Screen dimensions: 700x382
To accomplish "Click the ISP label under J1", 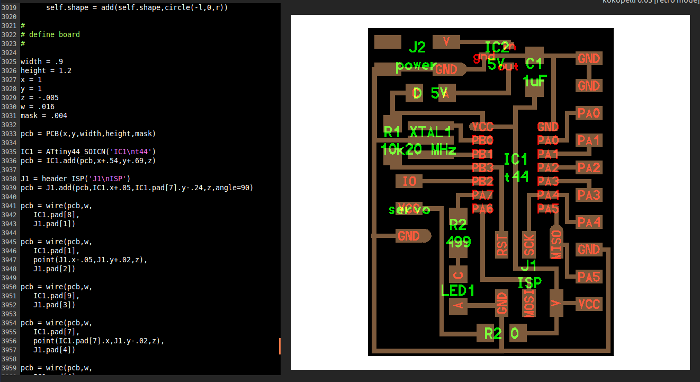I will click(529, 283).
